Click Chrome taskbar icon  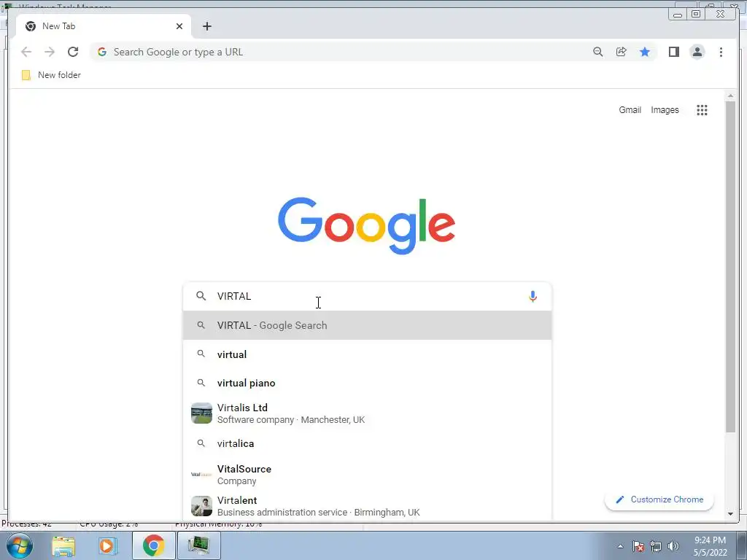(153, 545)
